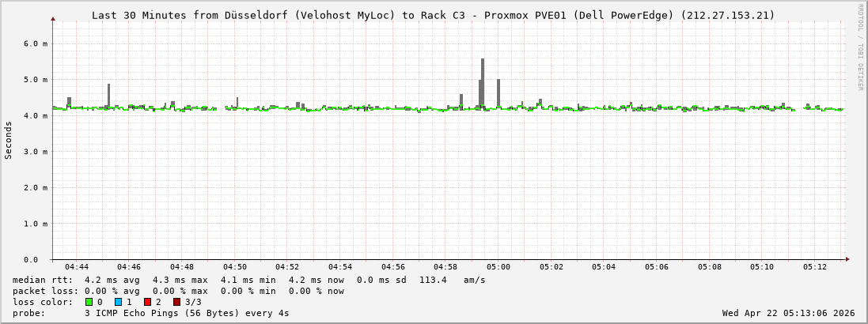Click the tallest latency spike near 04:59
868x324 pixels.
(483, 79)
